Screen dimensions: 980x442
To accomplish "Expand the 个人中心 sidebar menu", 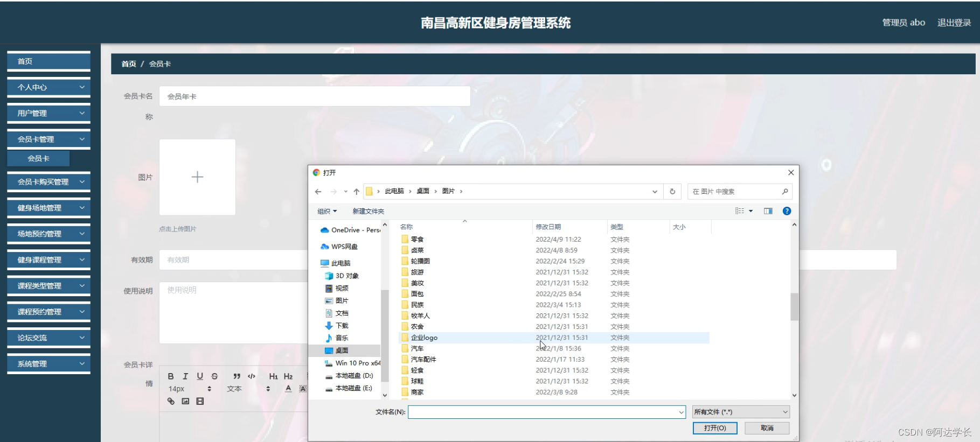I will [48, 87].
